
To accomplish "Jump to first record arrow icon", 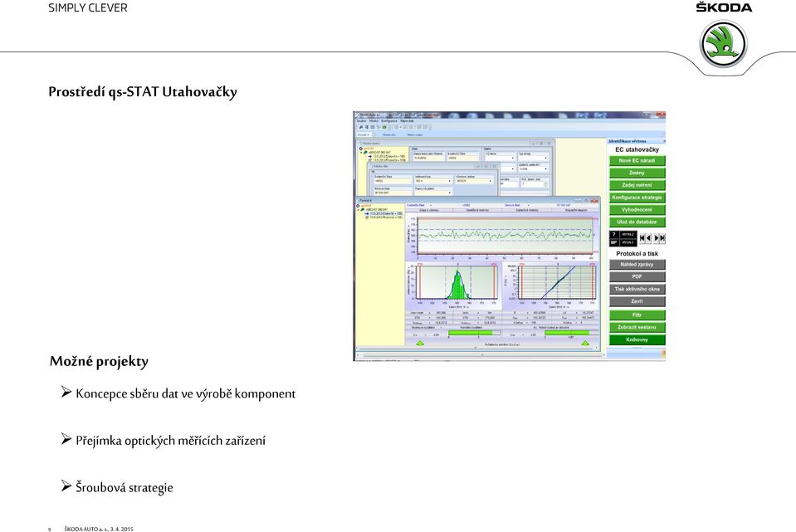I will coord(642,237).
